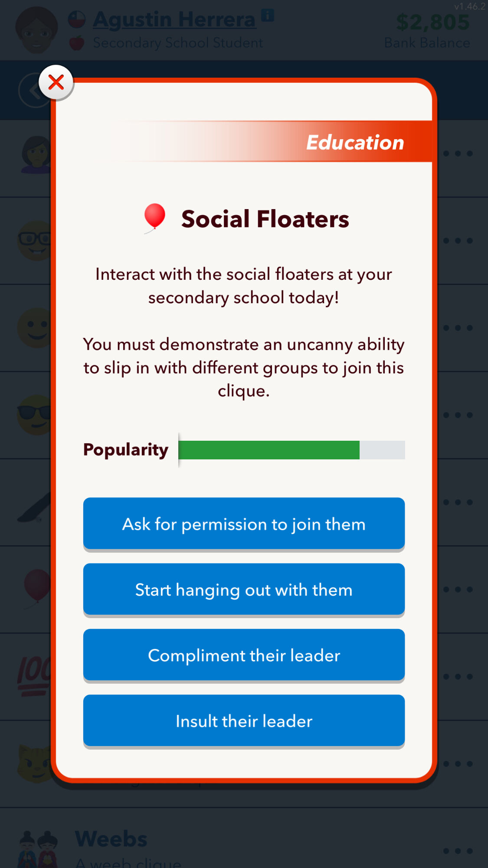Open three-dot menu on the first clique row
The image size is (488, 868).
point(458,154)
